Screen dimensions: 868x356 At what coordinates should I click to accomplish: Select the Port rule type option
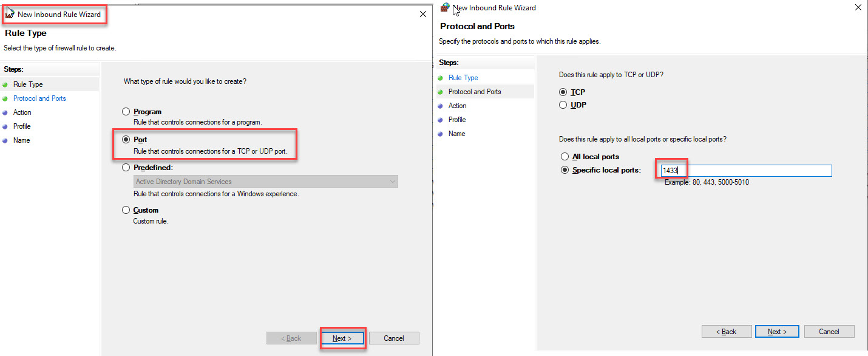pos(126,140)
